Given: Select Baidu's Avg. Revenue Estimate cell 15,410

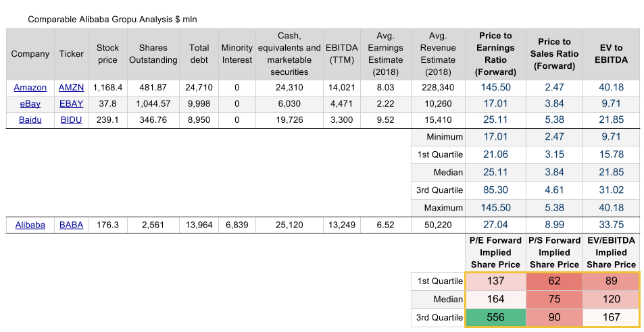Looking at the screenshot, I should tap(438, 119).
